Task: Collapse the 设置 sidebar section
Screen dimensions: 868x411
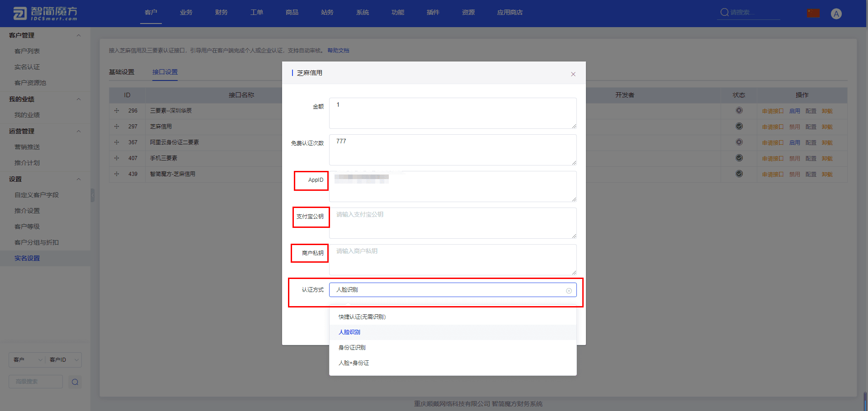Action: pyautogui.click(x=79, y=179)
